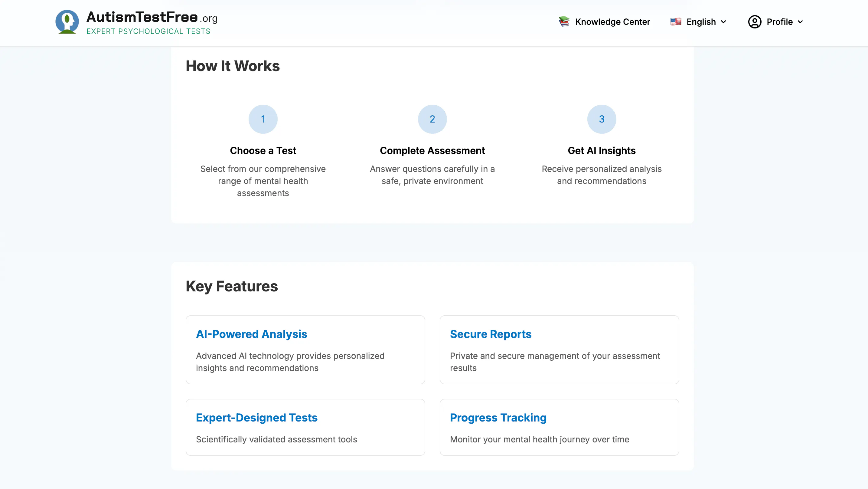Viewport: 868px width, 489px height.
Task: Click the Complete Assessment step title
Action: point(432,150)
